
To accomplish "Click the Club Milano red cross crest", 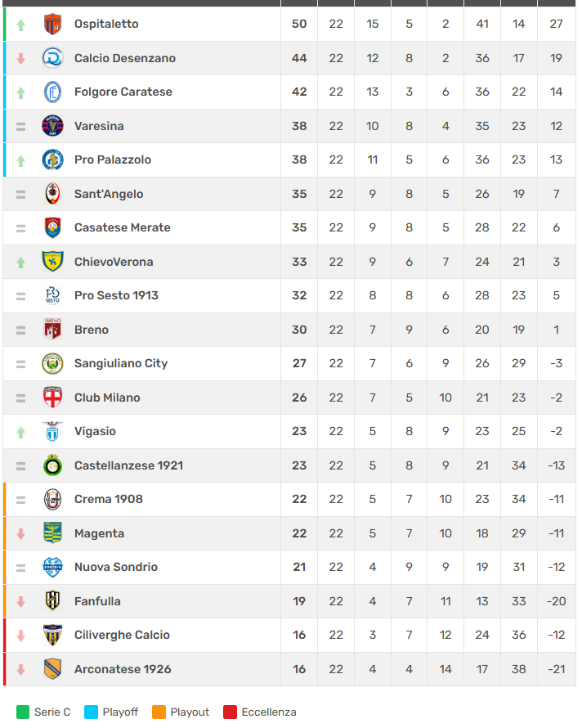I will click(x=52, y=398).
